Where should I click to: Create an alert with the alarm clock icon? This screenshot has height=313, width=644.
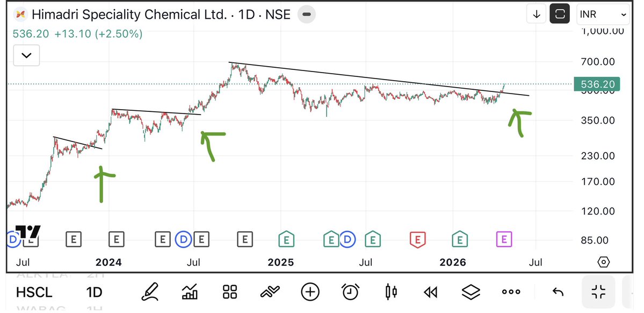[350, 292]
